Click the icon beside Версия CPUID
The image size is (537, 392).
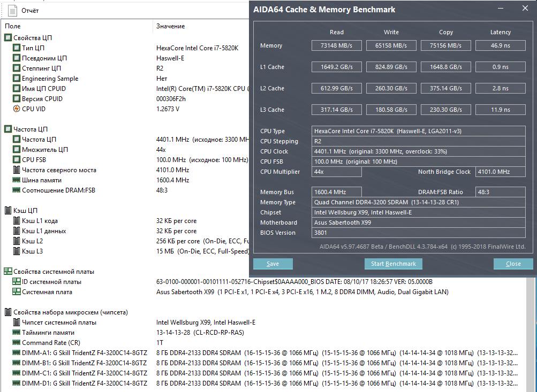pos(17,99)
